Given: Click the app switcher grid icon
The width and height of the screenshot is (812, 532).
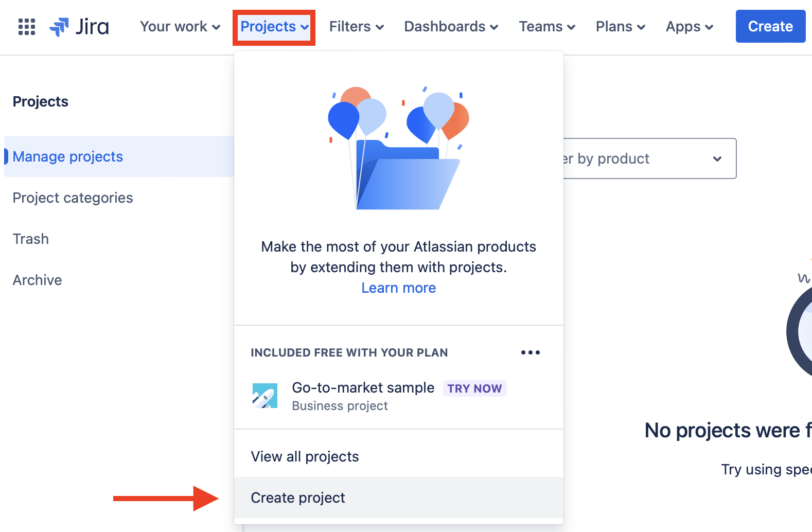Looking at the screenshot, I should coord(26,27).
